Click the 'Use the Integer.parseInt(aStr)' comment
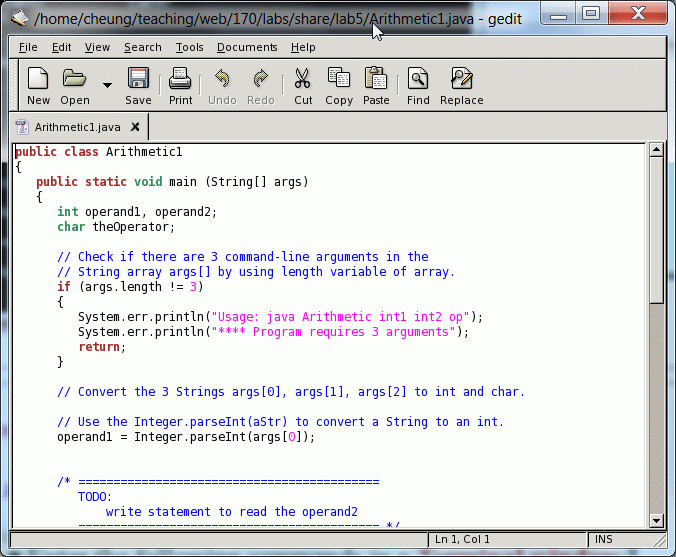Screen dimensions: 676x557 click(281, 422)
